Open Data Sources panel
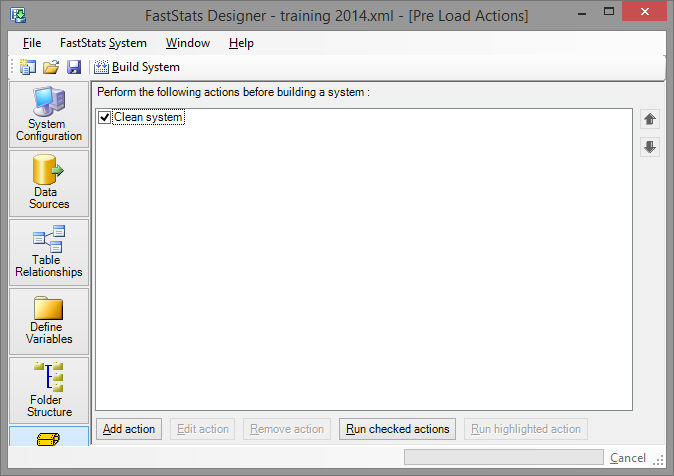 tap(49, 184)
